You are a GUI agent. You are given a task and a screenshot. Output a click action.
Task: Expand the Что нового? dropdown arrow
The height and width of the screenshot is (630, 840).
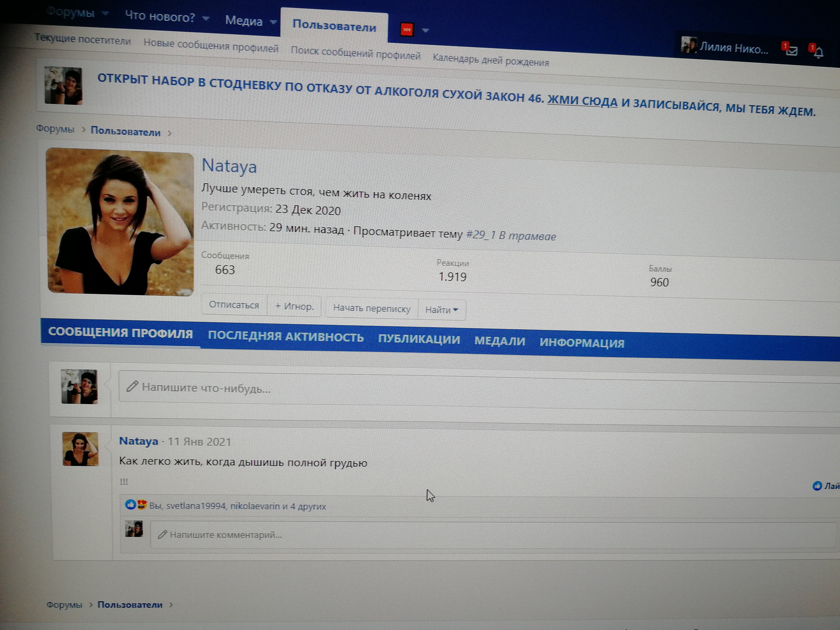(x=206, y=18)
